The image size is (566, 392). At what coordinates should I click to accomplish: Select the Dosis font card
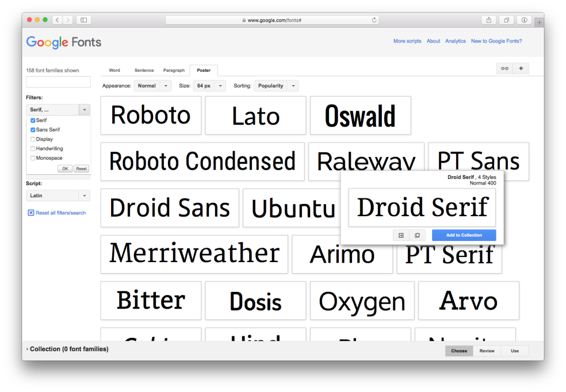pos(255,300)
